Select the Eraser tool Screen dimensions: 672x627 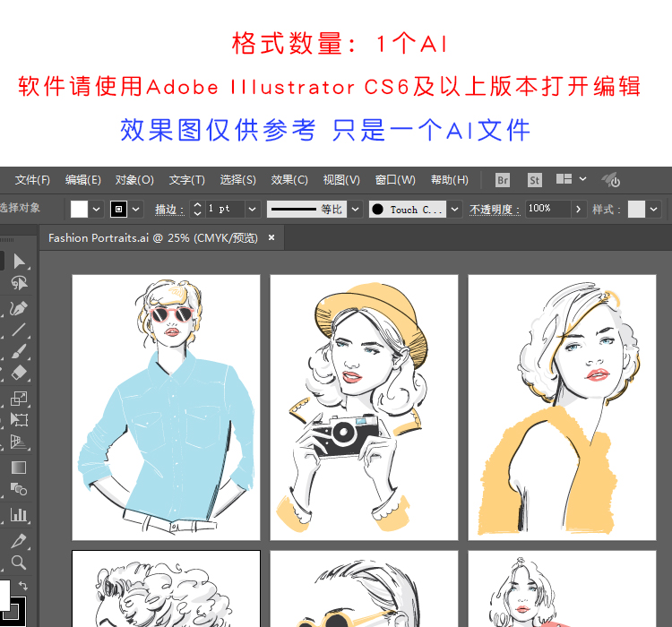pyautogui.click(x=19, y=373)
